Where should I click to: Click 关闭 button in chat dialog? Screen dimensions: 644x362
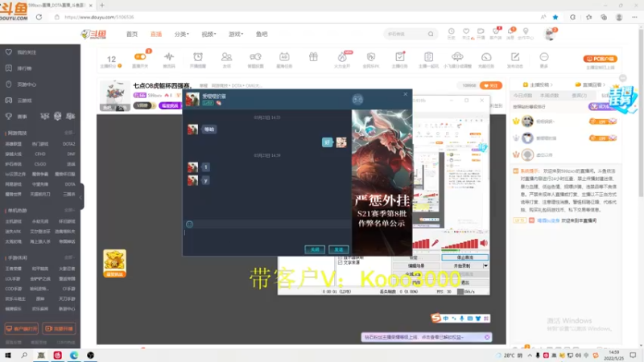[x=315, y=249]
